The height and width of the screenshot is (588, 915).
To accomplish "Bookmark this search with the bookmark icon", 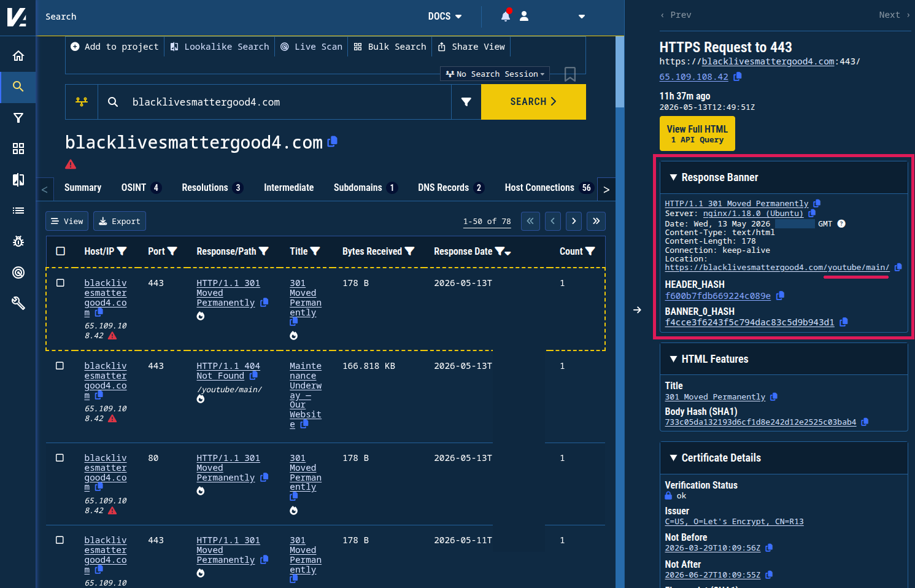I will (570, 74).
